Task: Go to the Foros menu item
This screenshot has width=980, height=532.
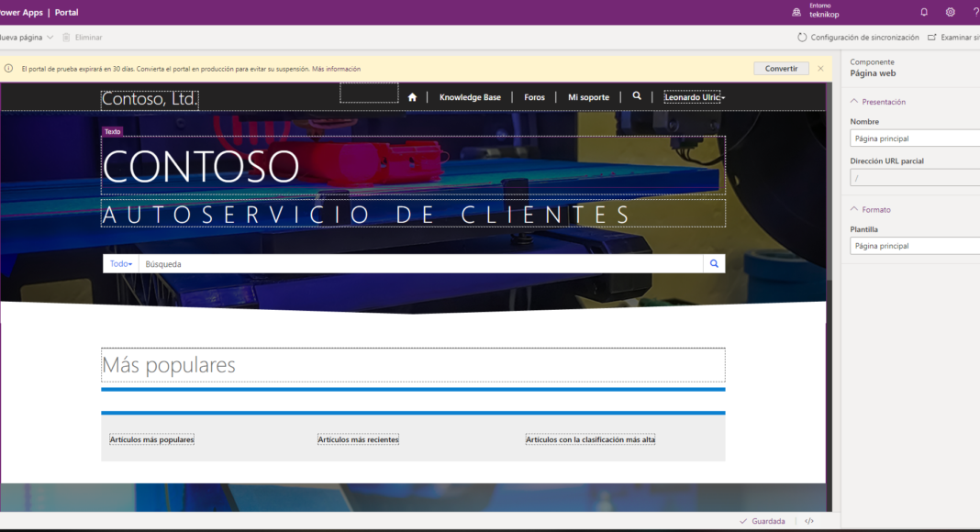Action: (534, 97)
